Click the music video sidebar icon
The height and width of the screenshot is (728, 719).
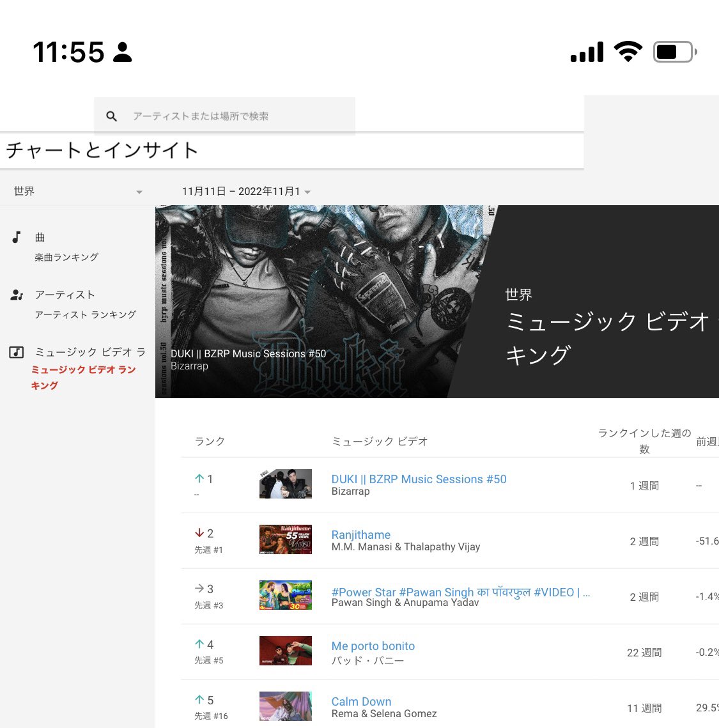point(17,352)
